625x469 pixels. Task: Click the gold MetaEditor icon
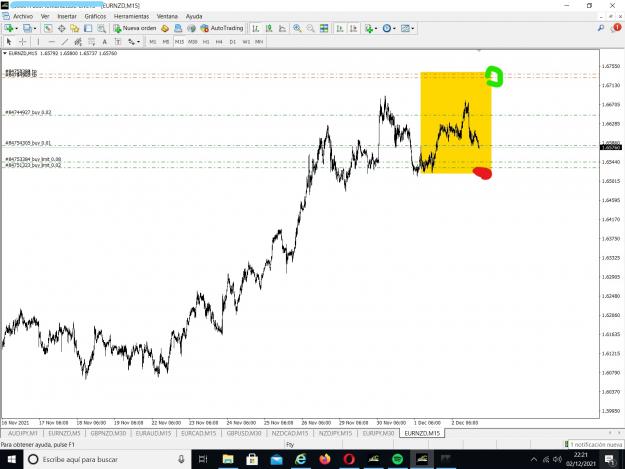click(x=165, y=28)
